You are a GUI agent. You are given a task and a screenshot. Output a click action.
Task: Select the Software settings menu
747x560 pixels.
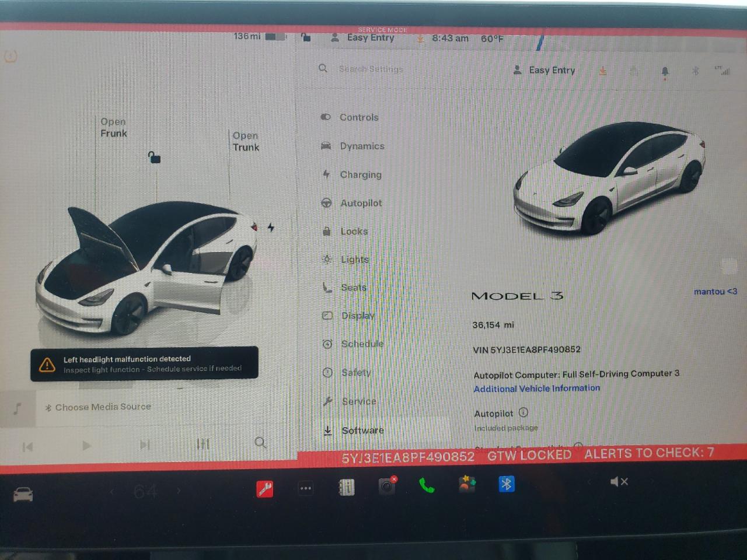[x=354, y=430]
